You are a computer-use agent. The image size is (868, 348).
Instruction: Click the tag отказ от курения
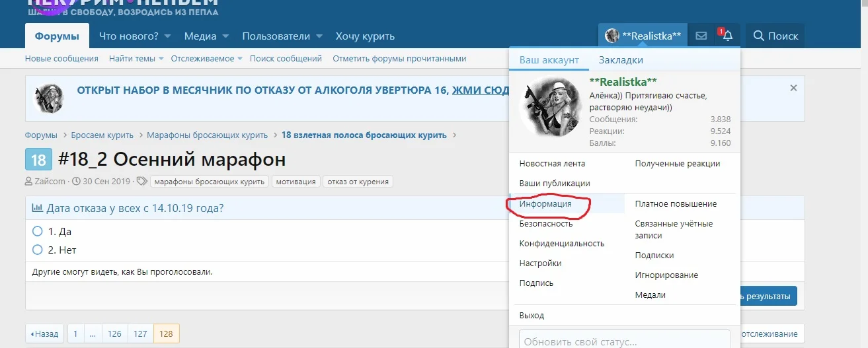[x=358, y=181]
